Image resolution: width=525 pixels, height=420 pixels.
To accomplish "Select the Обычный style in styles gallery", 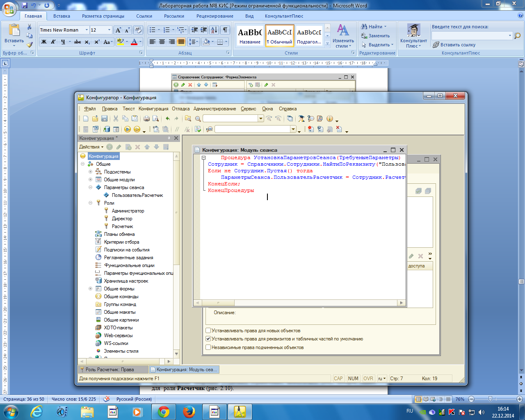I will point(279,36).
